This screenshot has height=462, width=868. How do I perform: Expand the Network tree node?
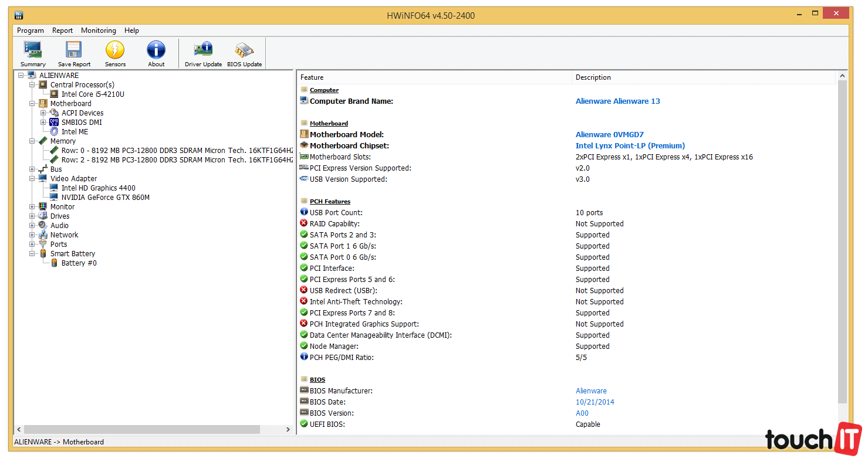[x=32, y=235]
